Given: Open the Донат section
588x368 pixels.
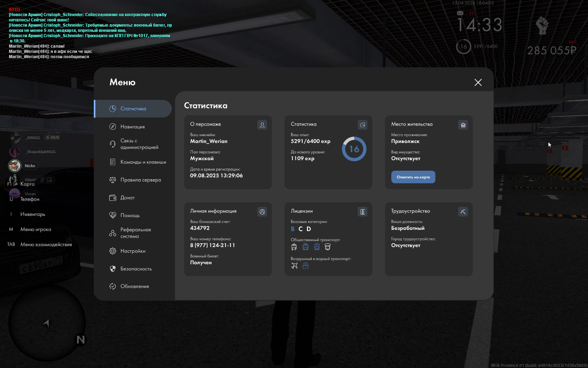Looking at the screenshot, I should click(127, 198).
